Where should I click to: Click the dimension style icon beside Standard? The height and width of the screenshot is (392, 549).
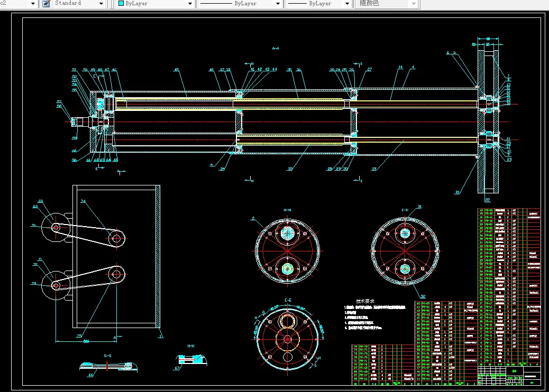pos(46,4)
